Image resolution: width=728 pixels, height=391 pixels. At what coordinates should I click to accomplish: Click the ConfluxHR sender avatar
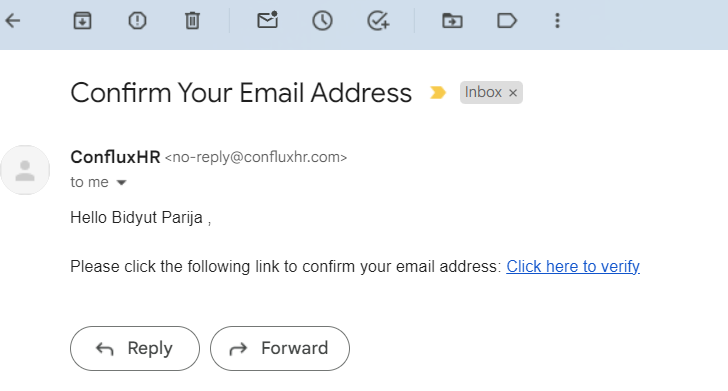(25, 170)
